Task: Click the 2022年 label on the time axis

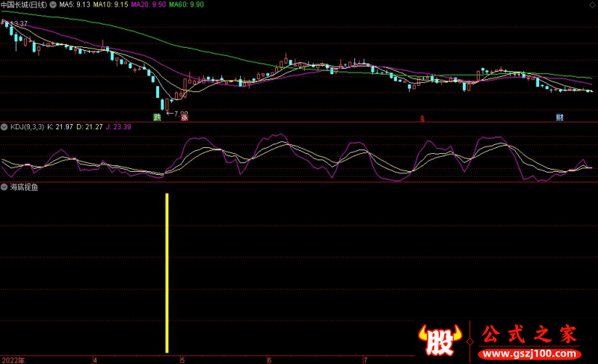Action: tap(13, 360)
